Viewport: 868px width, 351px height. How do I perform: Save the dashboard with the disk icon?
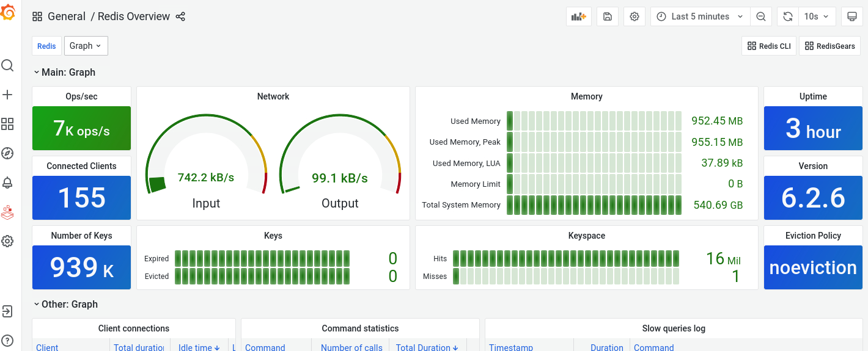tap(608, 16)
